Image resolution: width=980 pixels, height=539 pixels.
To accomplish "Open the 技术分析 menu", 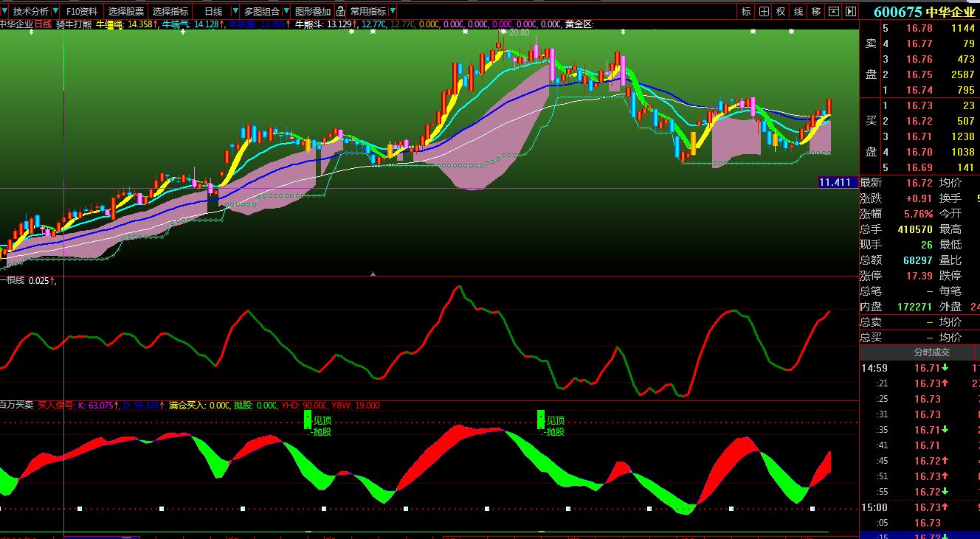I will (x=31, y=11).
